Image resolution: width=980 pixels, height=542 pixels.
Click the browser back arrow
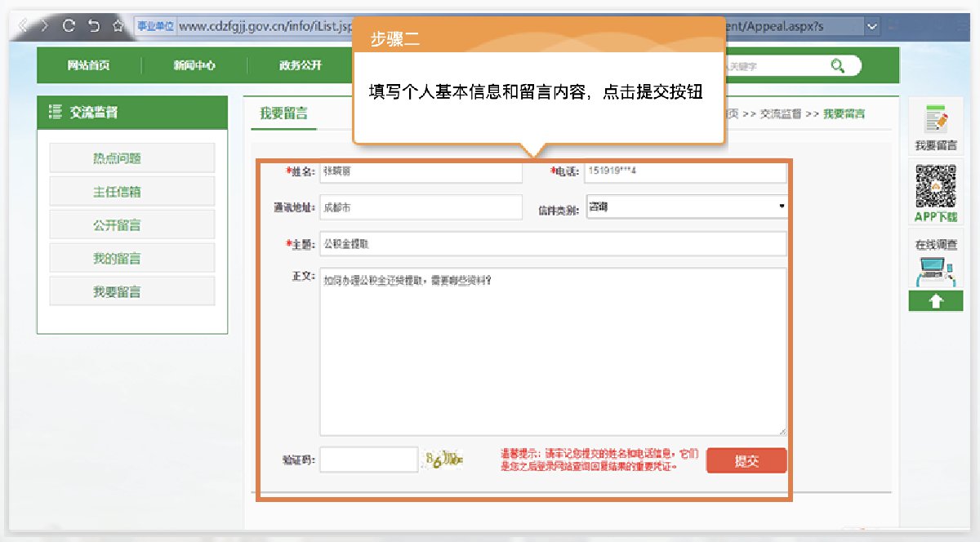click(x=22, y=26)
